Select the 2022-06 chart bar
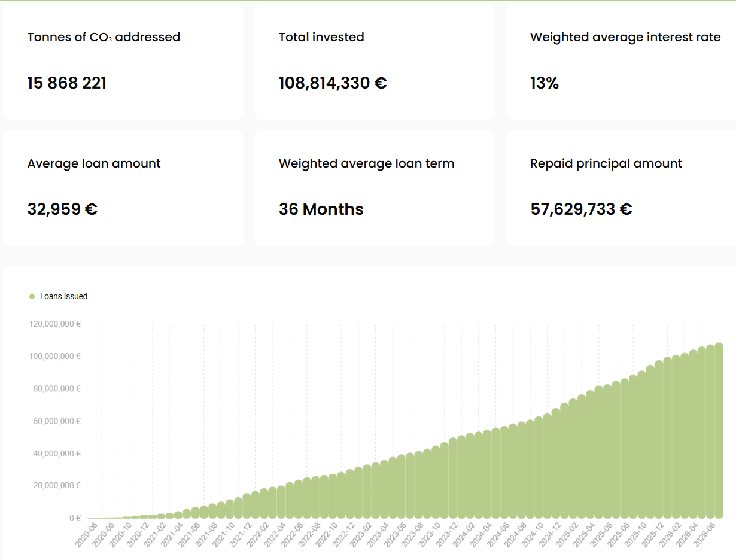This screenshot has height=560, width=736. (307, 498)
